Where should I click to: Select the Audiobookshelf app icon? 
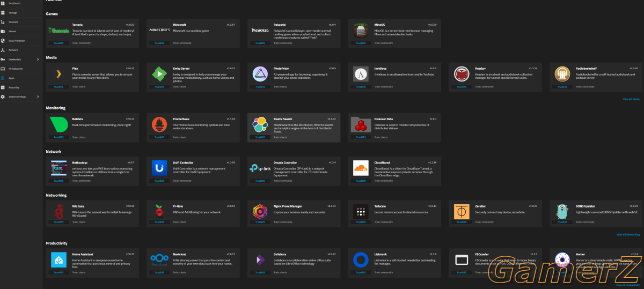pos(563,74)
